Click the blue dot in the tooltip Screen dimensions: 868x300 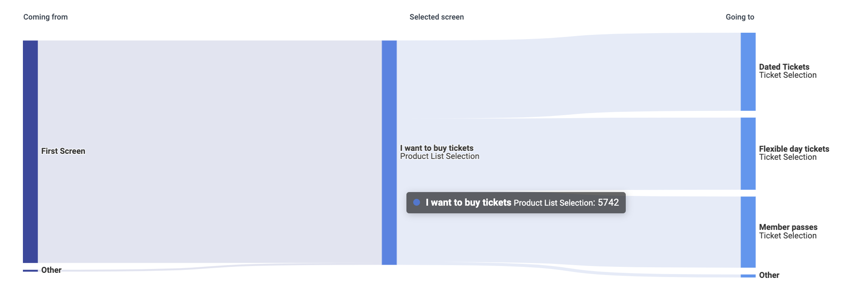[417, 202]
